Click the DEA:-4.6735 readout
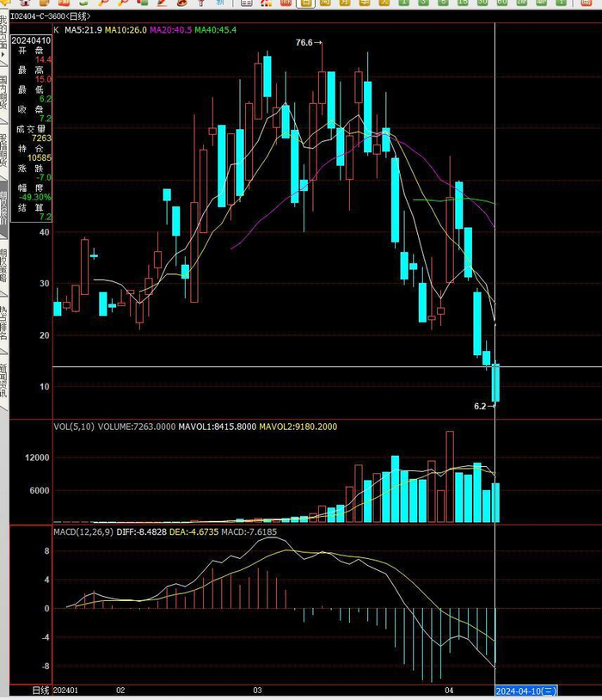 (194, 532)
